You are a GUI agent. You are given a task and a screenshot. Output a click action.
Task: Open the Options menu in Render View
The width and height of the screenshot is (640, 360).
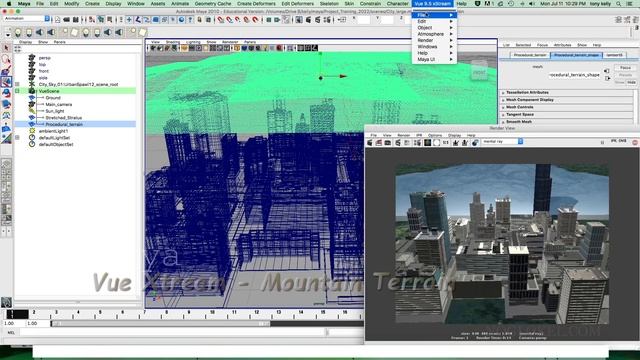435,135
